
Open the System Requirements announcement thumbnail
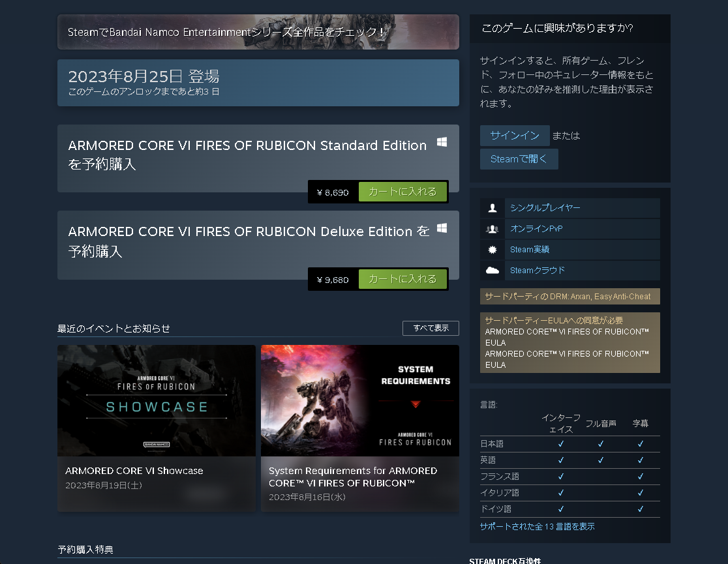pyautogui.click(x=359, y=400)
